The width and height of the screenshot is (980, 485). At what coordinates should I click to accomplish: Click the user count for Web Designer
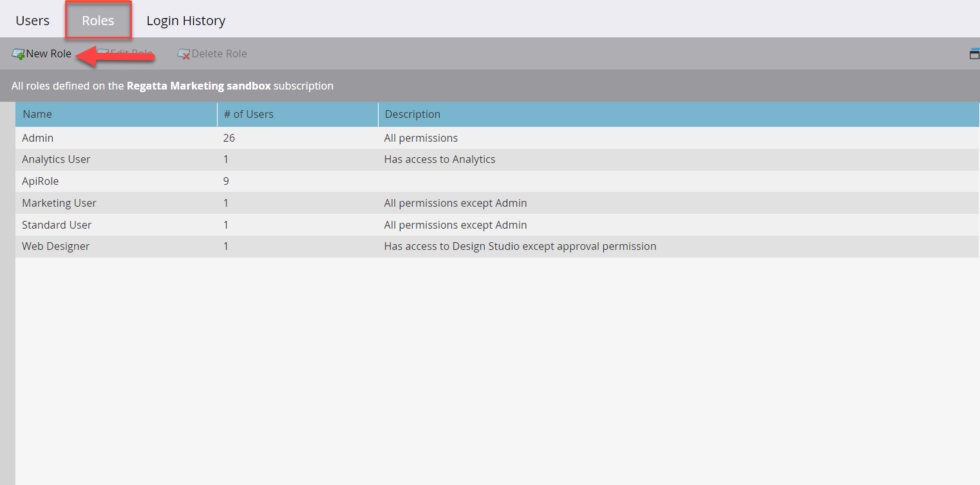(226, 246)
